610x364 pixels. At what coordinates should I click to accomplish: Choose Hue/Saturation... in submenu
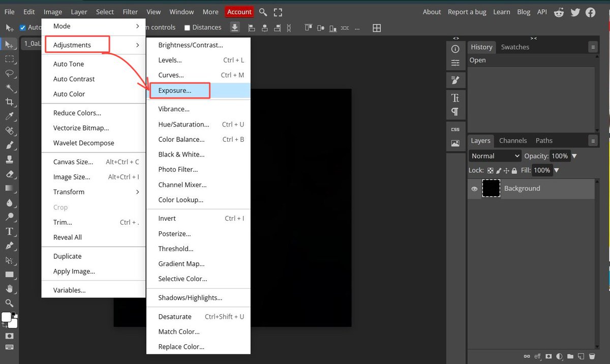tap(198, 125)
